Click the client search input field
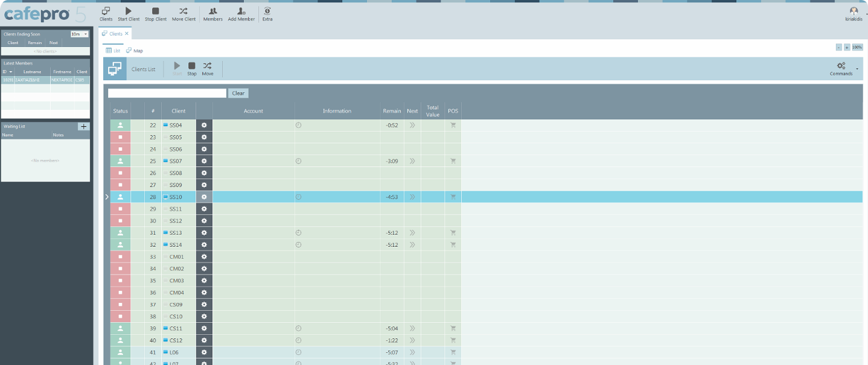The height and width of the screenshot is (365, 868). 167,94
